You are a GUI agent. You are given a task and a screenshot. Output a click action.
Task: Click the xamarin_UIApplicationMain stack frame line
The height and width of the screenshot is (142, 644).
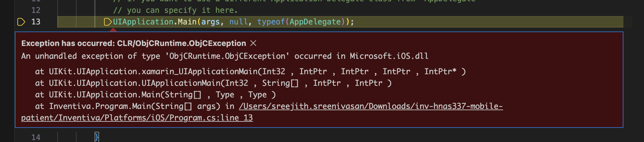pos(250,72)
